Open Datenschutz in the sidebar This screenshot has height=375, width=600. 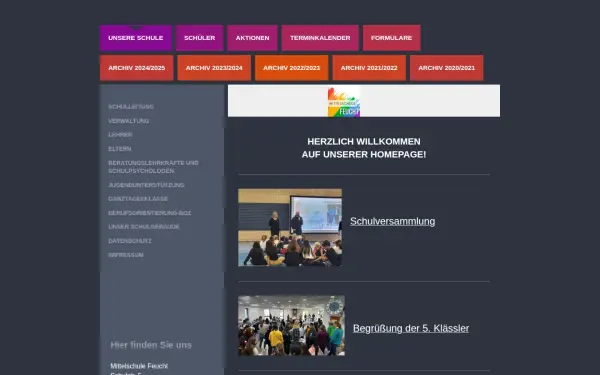coord(130,241)
